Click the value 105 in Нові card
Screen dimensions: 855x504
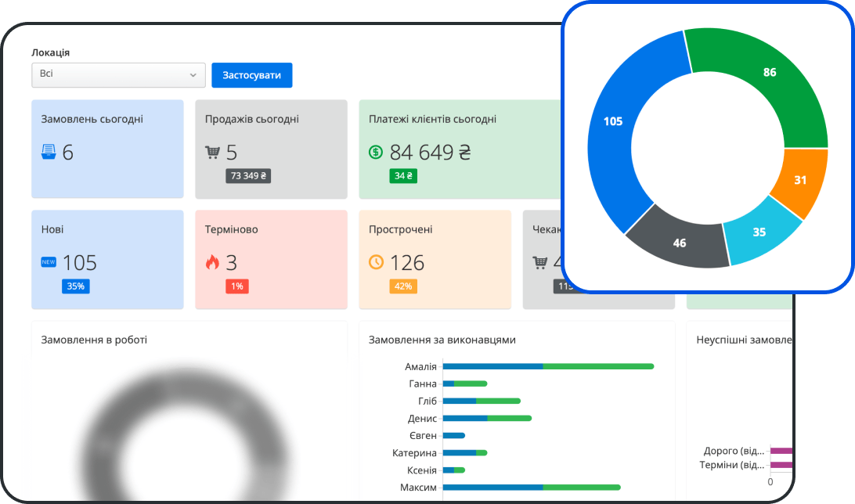pyautogui.click(x=80, y=263)
